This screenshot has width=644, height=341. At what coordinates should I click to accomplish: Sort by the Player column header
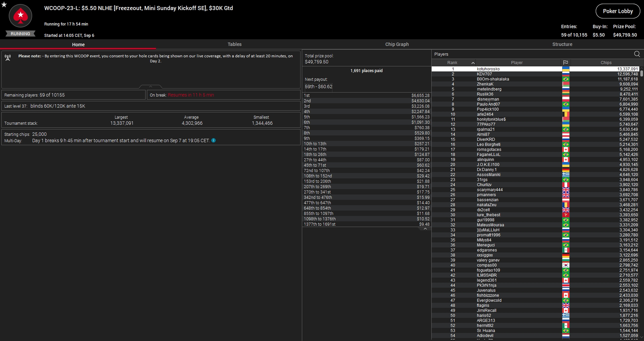tap(517, 63)
